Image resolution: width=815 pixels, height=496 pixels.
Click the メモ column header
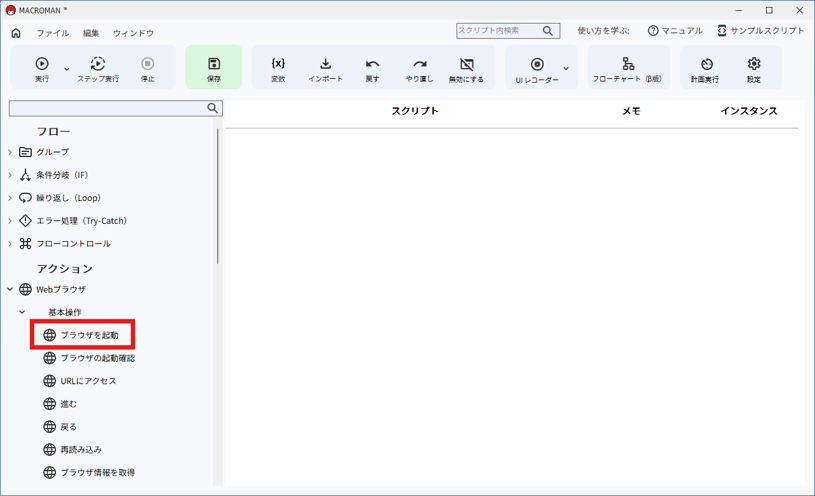pyautogui.click(x=632, y=111)
